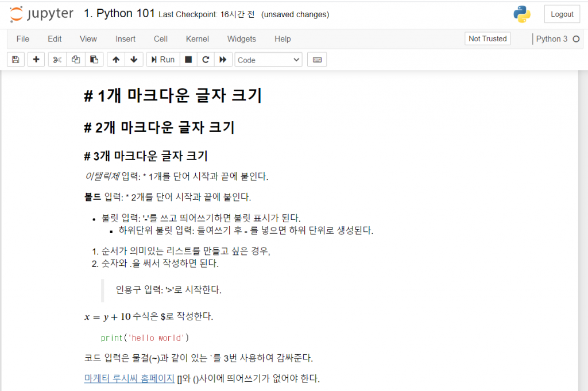
Task: Move selected cell up arrow
Action: 116,60
